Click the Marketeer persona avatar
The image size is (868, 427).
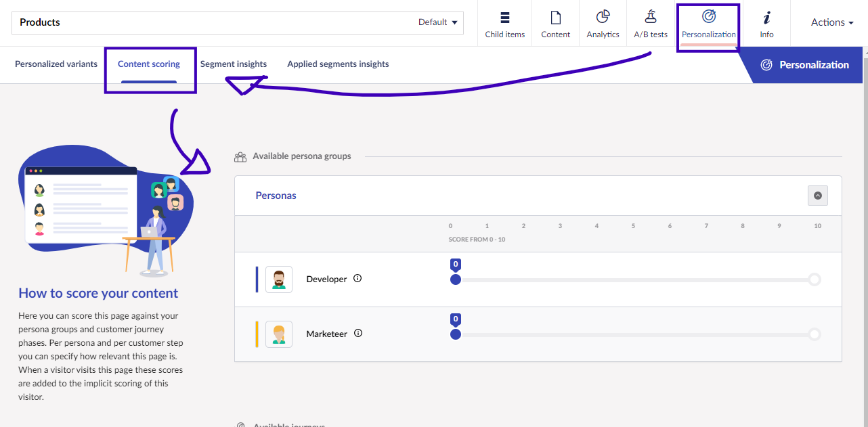point(279,334)
